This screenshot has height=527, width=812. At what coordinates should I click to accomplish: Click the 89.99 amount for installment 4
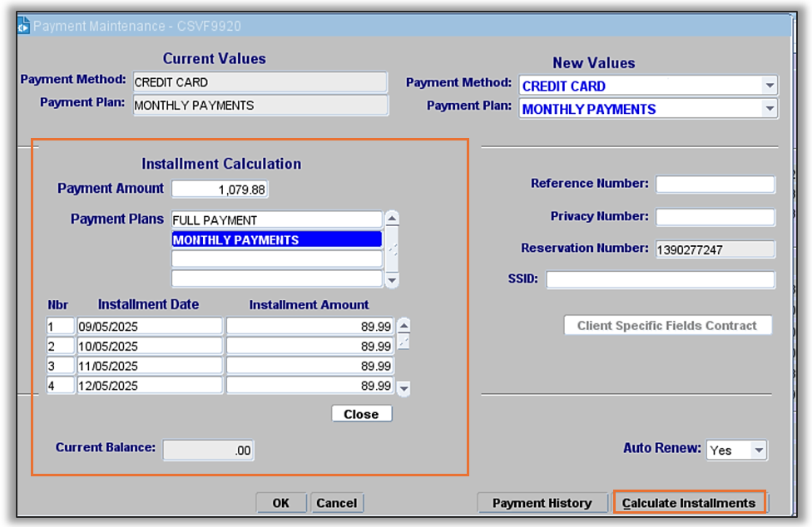pos(309,386)
